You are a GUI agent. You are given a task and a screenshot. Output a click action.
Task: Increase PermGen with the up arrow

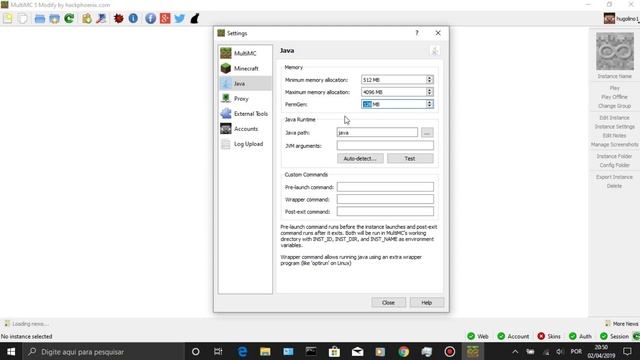429,102
